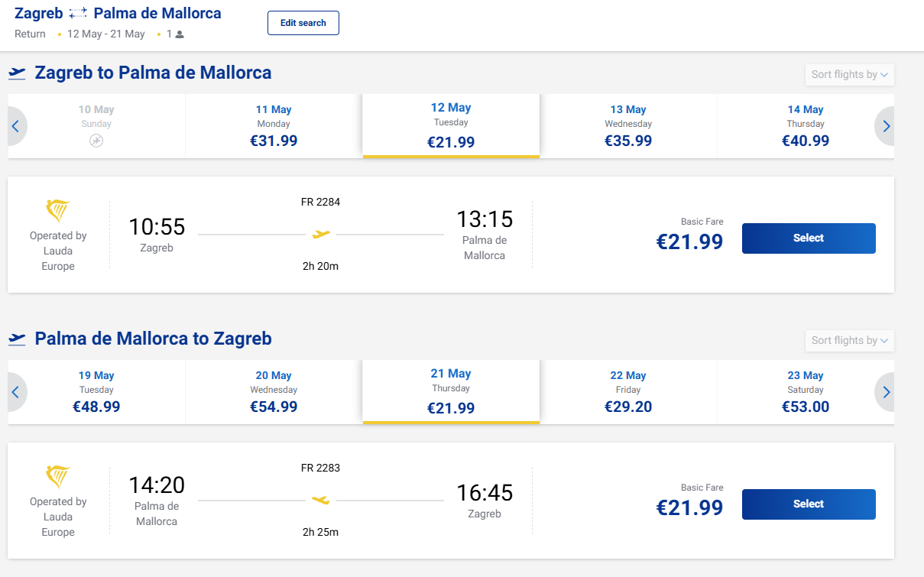The width and height of the screenshot is (924, 577).
Task: Click the Ryanair harp logo on flight FR 2284
Action: pyautogui.click(x=58, y=211)
